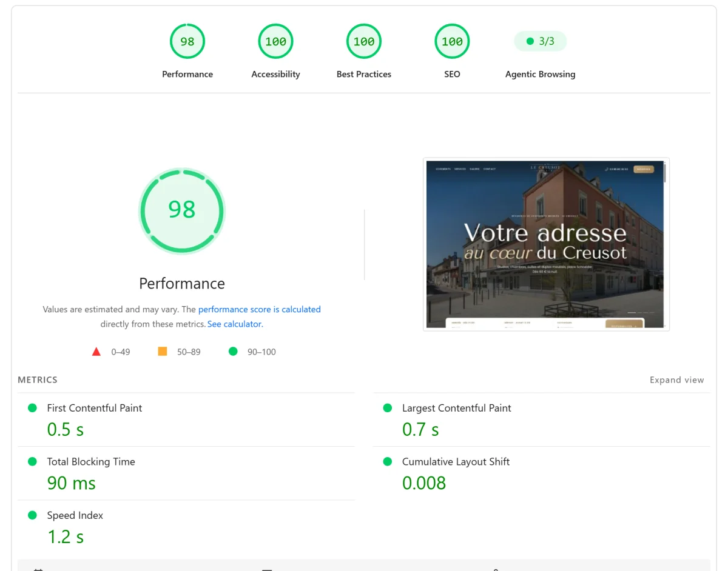Click the '50–89' legend range label
Image resolution: width=728 pixels, height=571 pixels.
(189, 352)
